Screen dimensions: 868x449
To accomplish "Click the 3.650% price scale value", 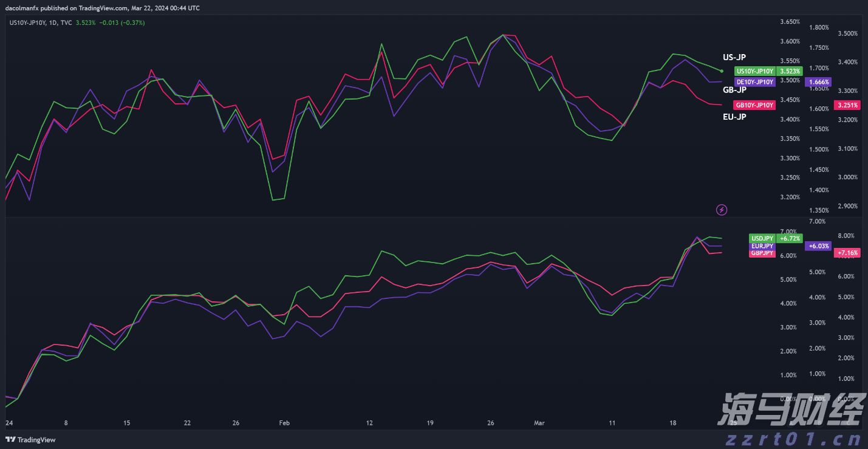I will 790,22.
